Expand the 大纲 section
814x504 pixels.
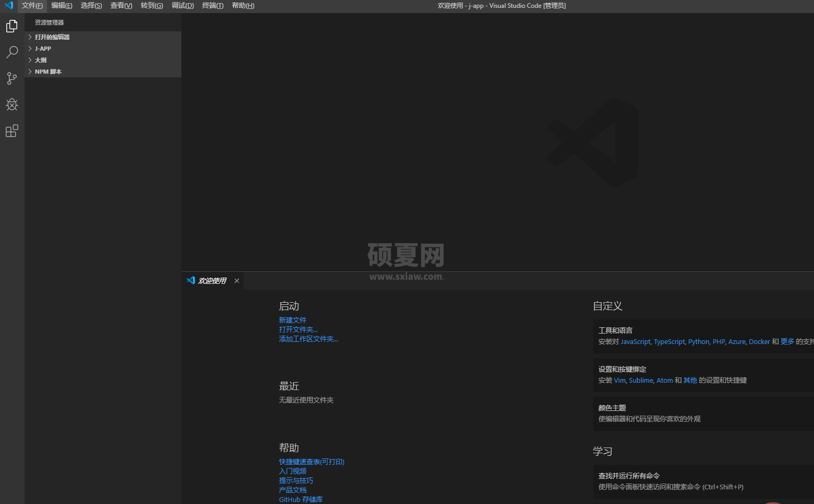(x=103, y=60)
